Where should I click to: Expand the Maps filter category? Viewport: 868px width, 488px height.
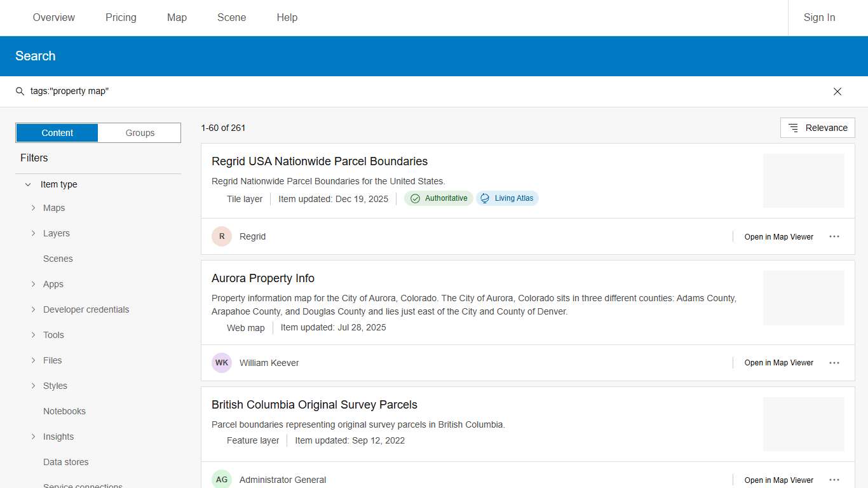[x=34, y=208]
